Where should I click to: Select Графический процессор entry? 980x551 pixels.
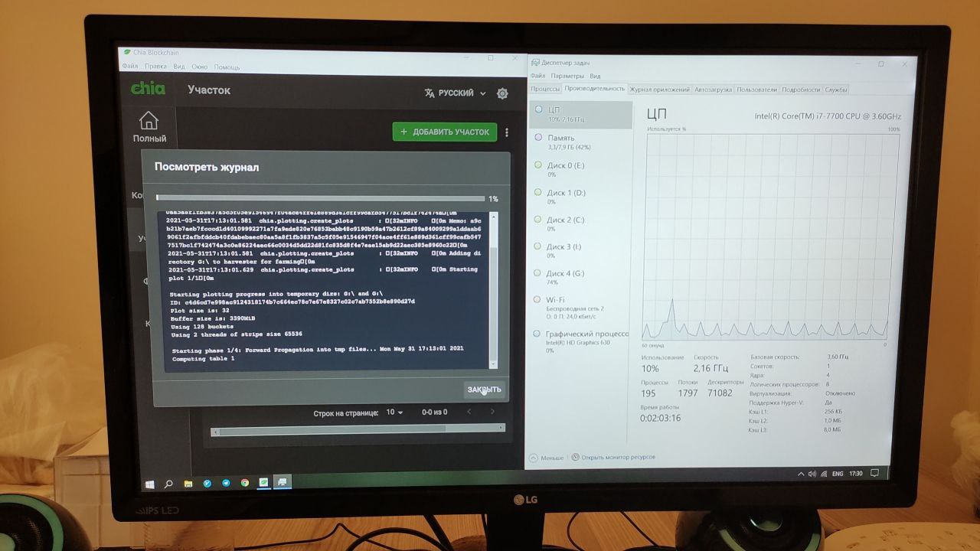pos(581,341)
